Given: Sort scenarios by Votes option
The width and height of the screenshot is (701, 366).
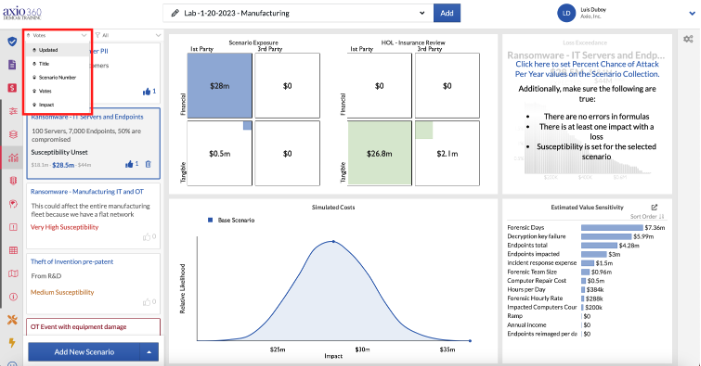Looking at the screenshot, I should click(x=57, y=91).
